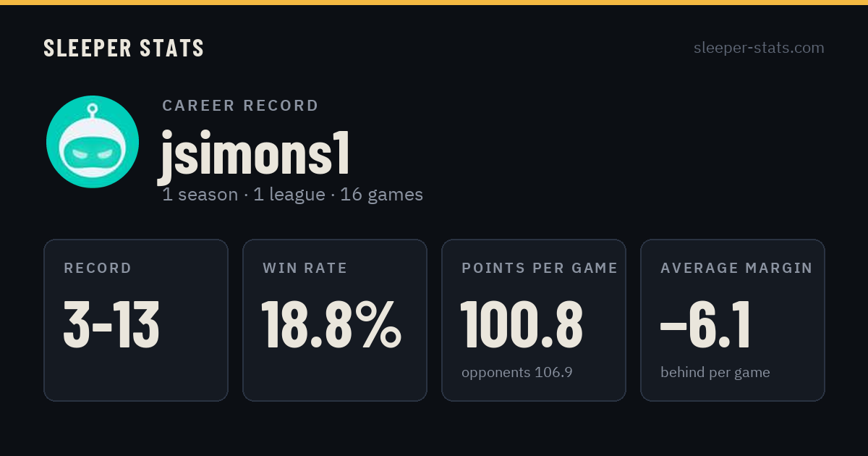Click the POINTS PER GAME label
The width and height of the screenshot is (868, 456).
540,269
